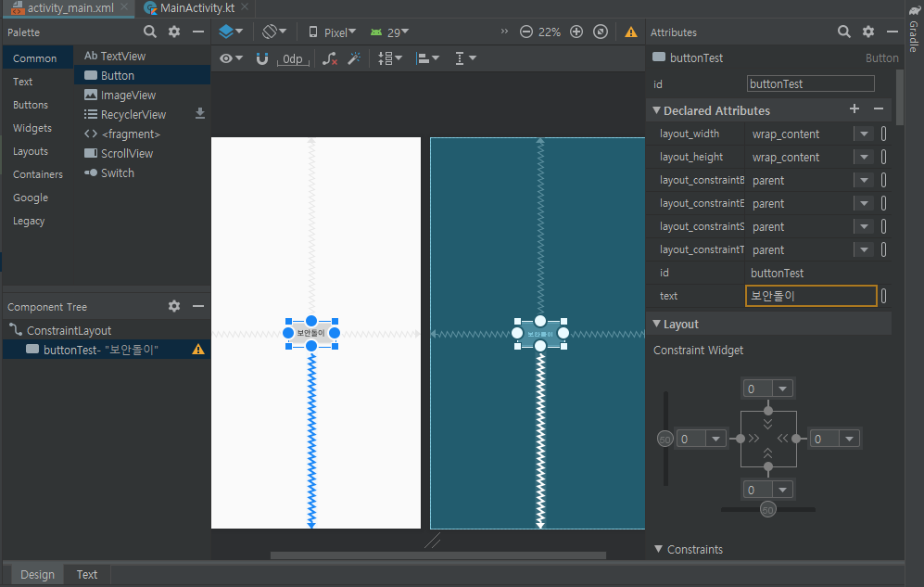Image resolution: width=924 pixels, height=587 pixels.
Task: Minimize the Palette panel
Action: 198,32
